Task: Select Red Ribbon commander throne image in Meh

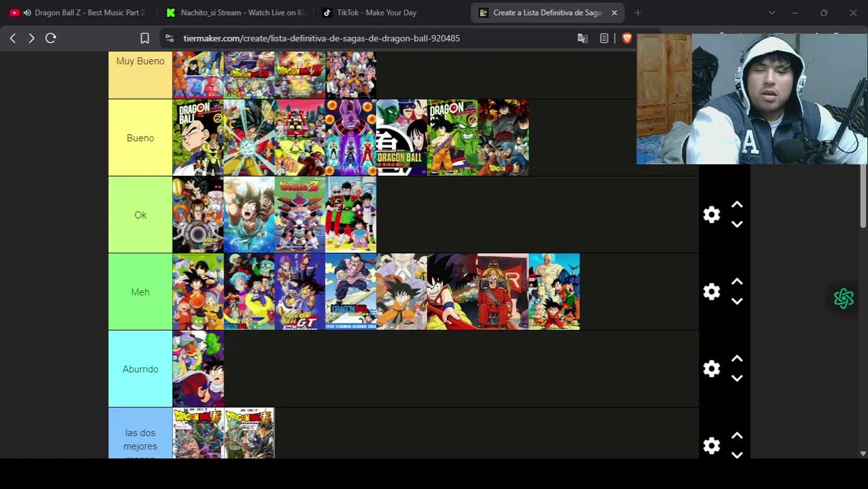Action: (503, 292)
